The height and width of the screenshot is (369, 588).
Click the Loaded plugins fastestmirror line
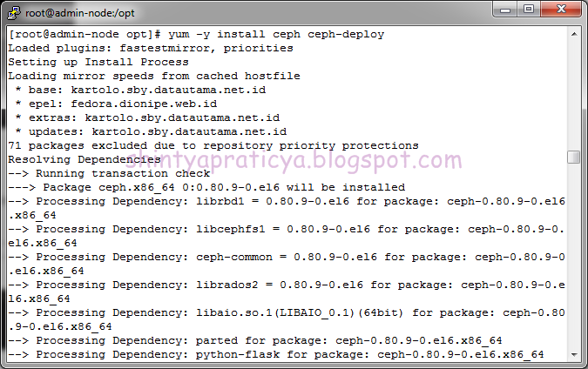pos(151,49)
